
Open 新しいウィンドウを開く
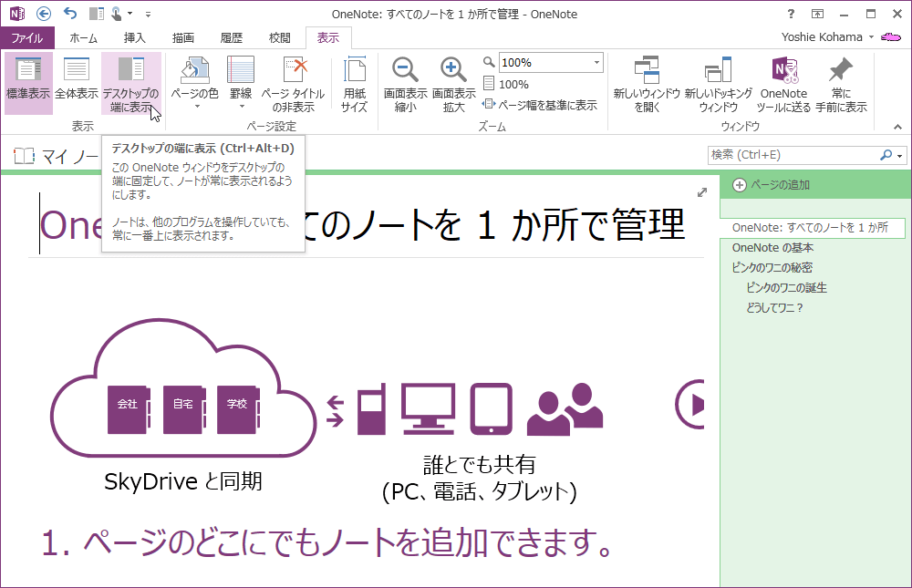pyautogui.click(x=647, y=85)
